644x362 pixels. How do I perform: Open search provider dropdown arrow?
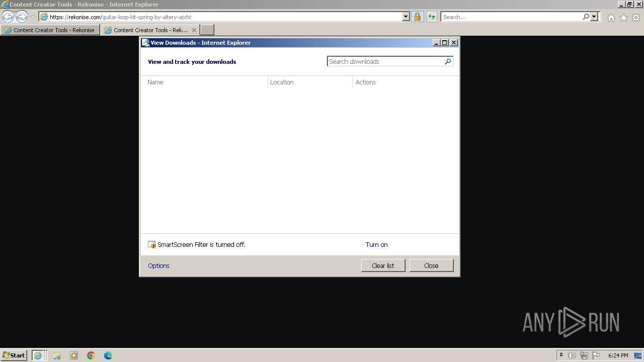coord(594,17)
